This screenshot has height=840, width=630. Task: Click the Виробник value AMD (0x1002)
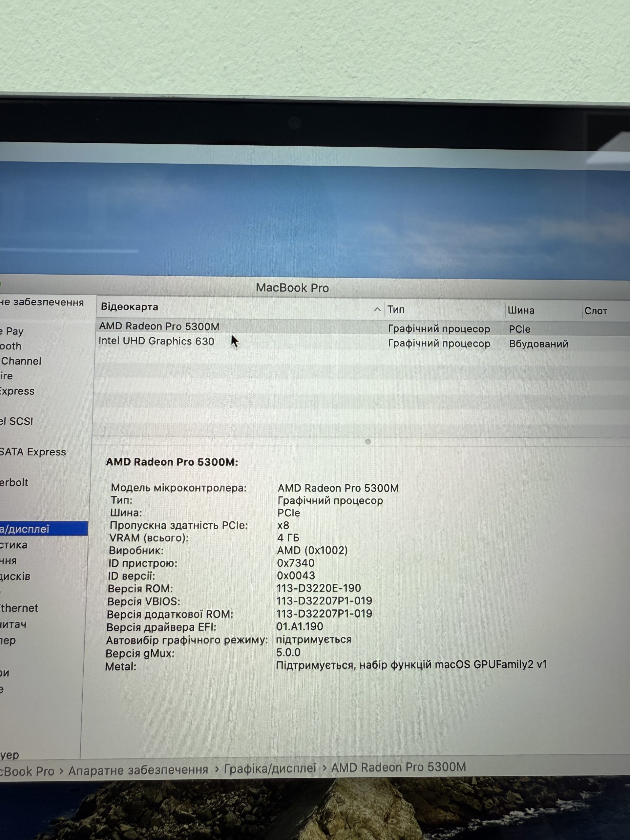pyautogui.click(x=312, y=550)
